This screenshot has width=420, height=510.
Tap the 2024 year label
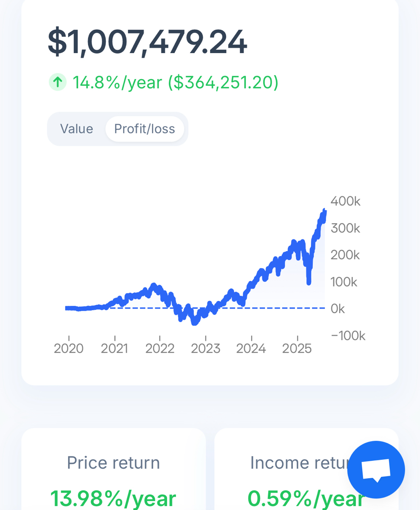251,348
